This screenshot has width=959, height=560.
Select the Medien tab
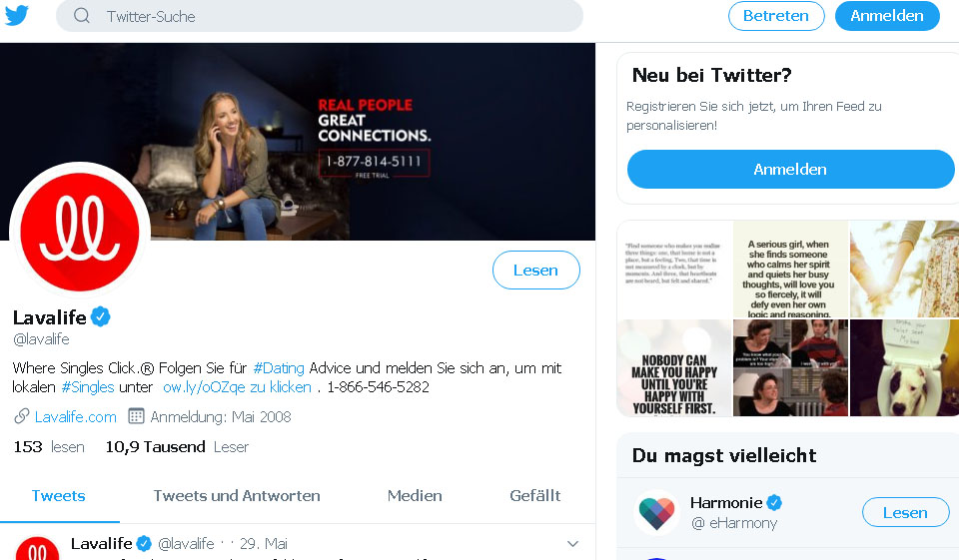pyautogui.click(x=415, y=496)
